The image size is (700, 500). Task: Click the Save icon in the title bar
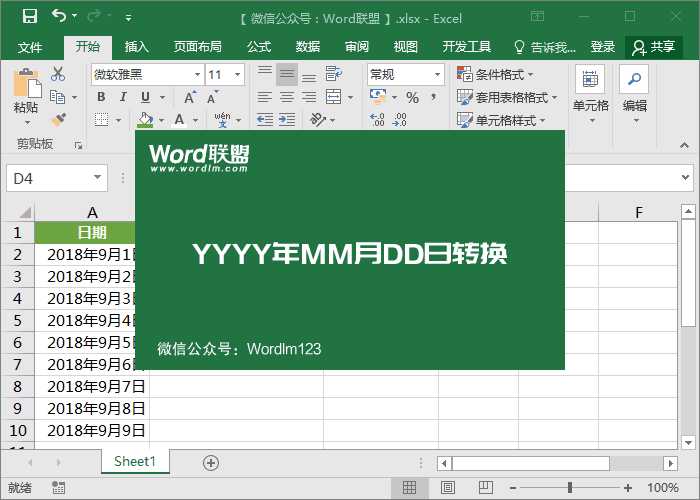(x=30, y=16)
